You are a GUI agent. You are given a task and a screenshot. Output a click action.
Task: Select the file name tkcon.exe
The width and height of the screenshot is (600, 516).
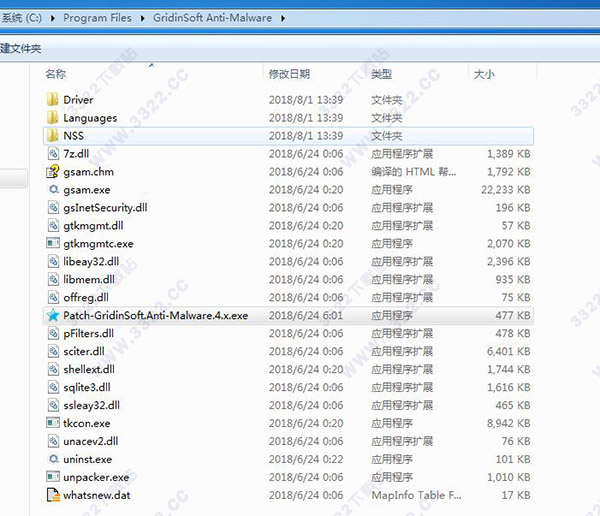pos(87,423)
